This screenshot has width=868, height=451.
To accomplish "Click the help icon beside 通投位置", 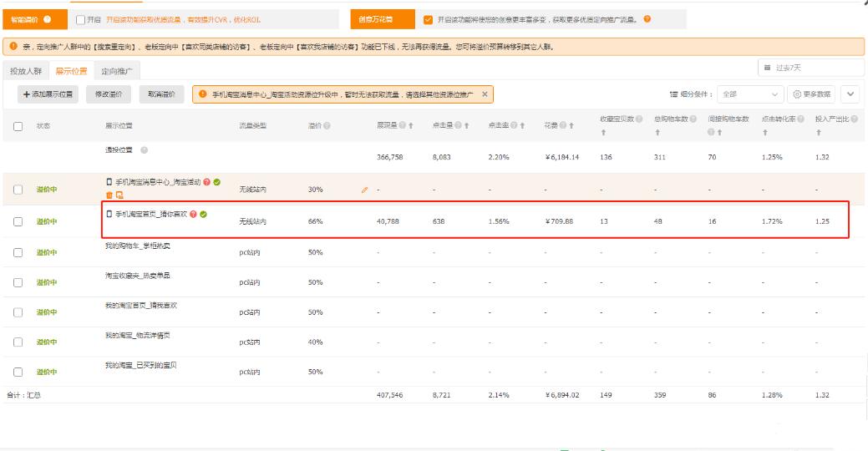I will click(x=145, y=150).
